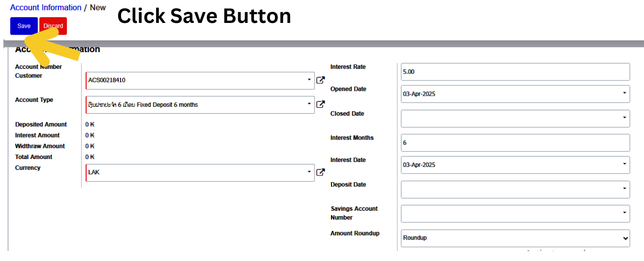The image size is (644, 261).
Task: Open the Interest Date picker arrow
Action: coord(624,164)
